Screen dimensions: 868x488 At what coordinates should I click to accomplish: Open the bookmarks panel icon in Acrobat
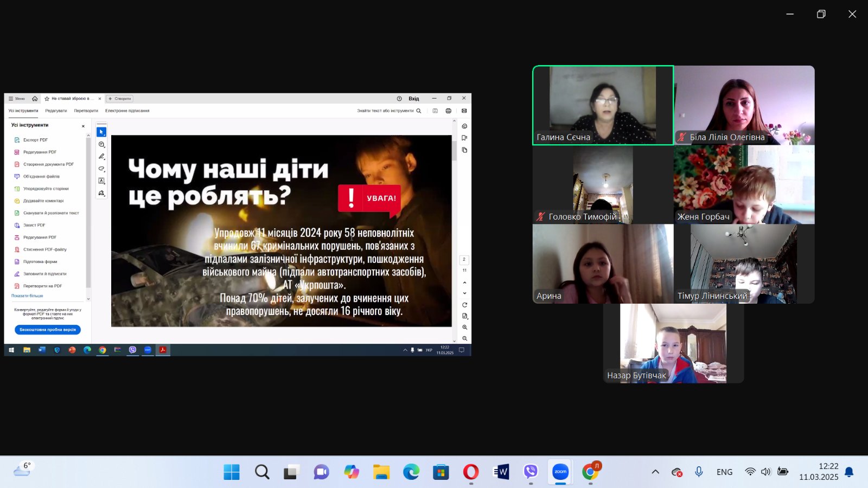coord(464,138)
